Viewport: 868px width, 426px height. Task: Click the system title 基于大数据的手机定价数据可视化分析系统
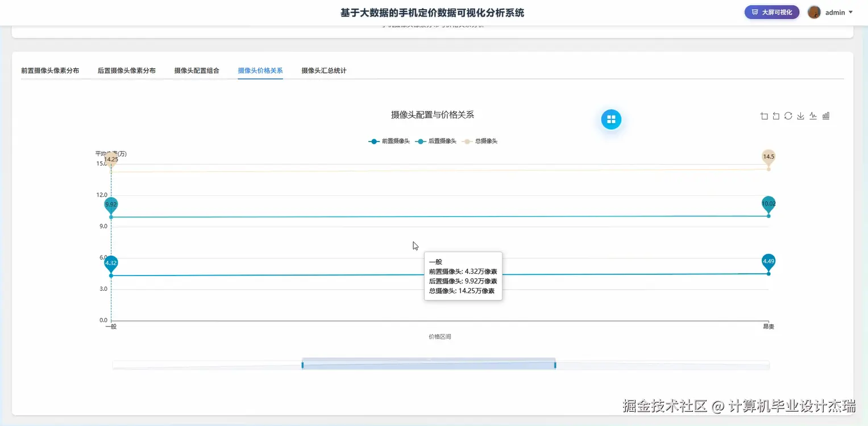click(434, 12)
